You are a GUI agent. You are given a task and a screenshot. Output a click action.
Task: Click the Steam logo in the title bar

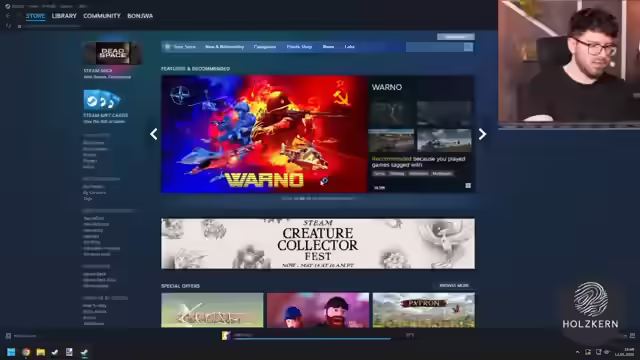coord(7,6)
